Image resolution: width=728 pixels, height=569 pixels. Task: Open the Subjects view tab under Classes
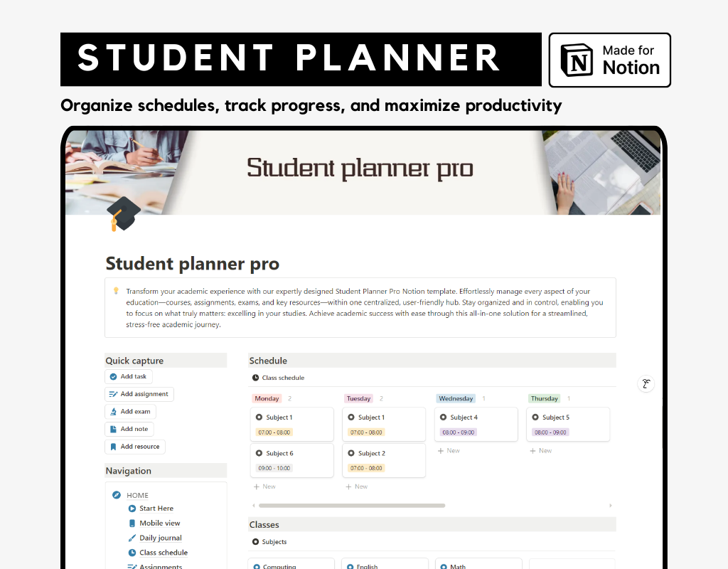[x=269, y=541]
